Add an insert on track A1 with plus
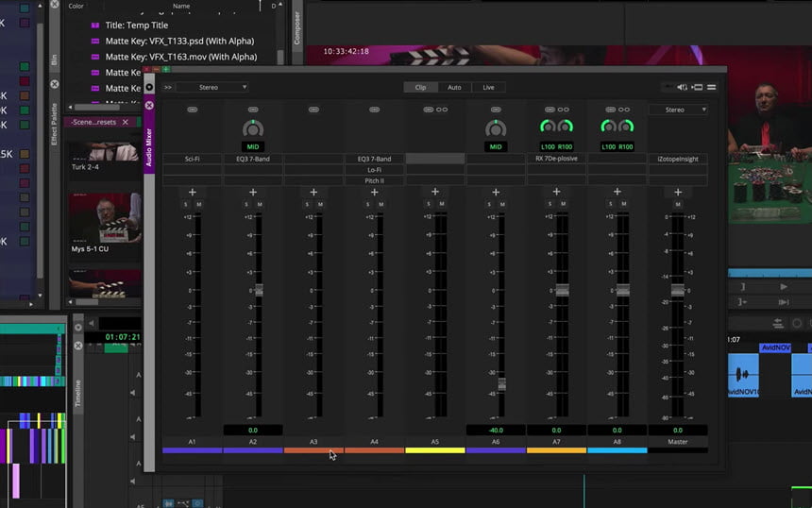Viewport: 812px width, 508px height. tap(192, 192)
